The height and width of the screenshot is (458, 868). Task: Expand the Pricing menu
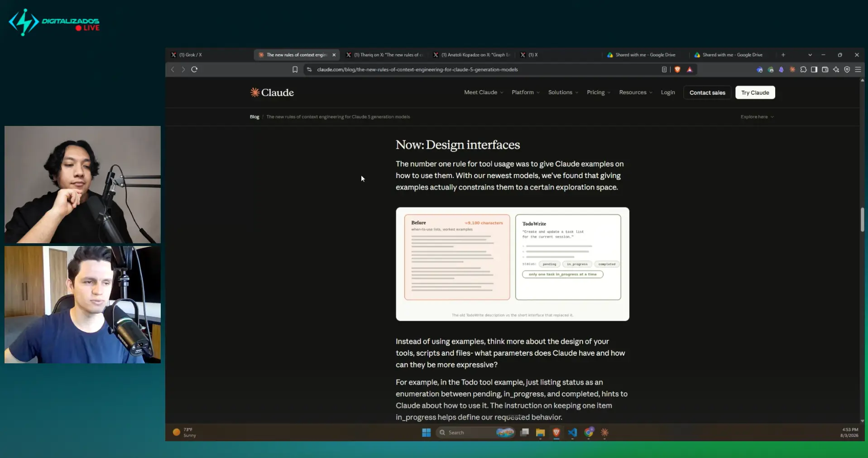(x=599, y=92)
